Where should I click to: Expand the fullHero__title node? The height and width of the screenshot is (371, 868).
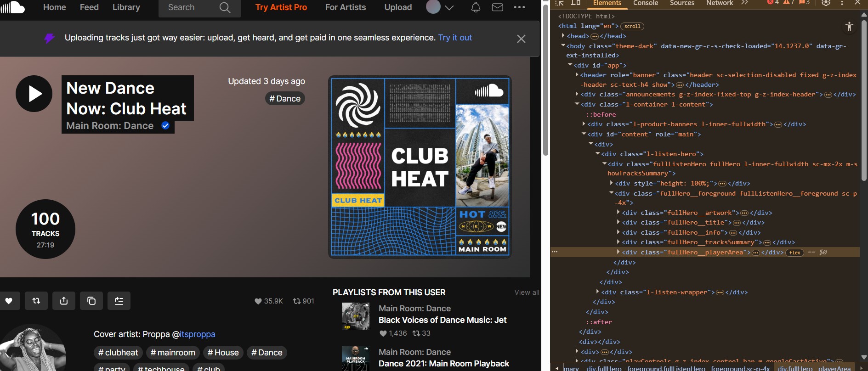[x=618, y=222]
